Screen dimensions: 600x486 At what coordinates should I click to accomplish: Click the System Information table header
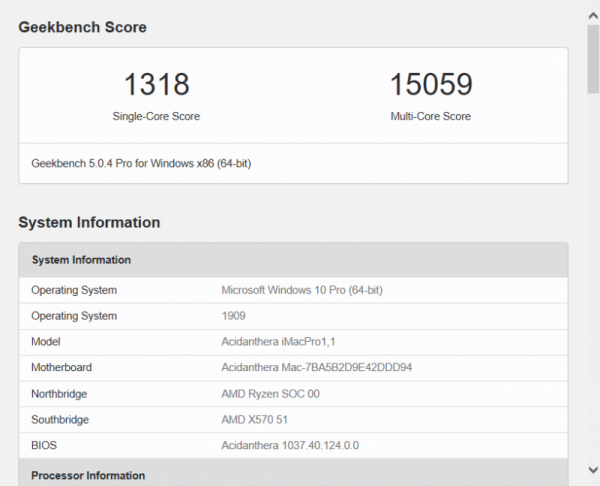click(293, 260)
